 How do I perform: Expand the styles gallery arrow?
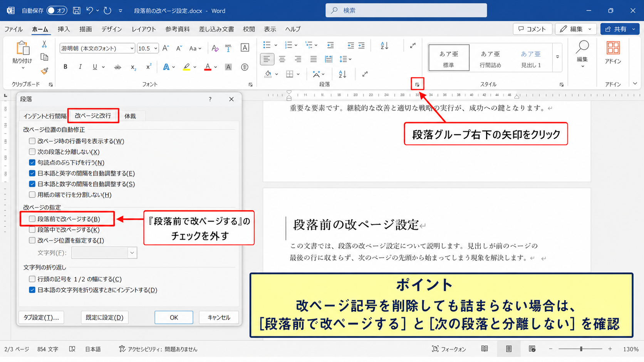coord(557,57)
